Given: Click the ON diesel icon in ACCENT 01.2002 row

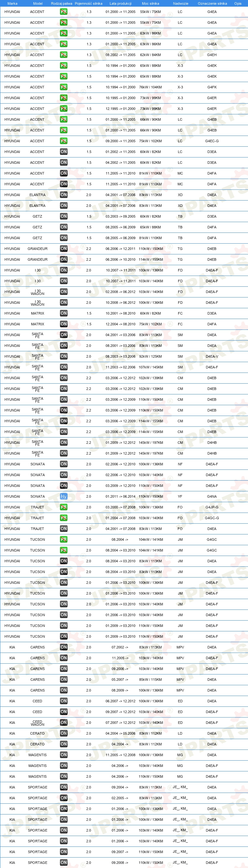Looking at the screenshot, I should tap(63, 152).
